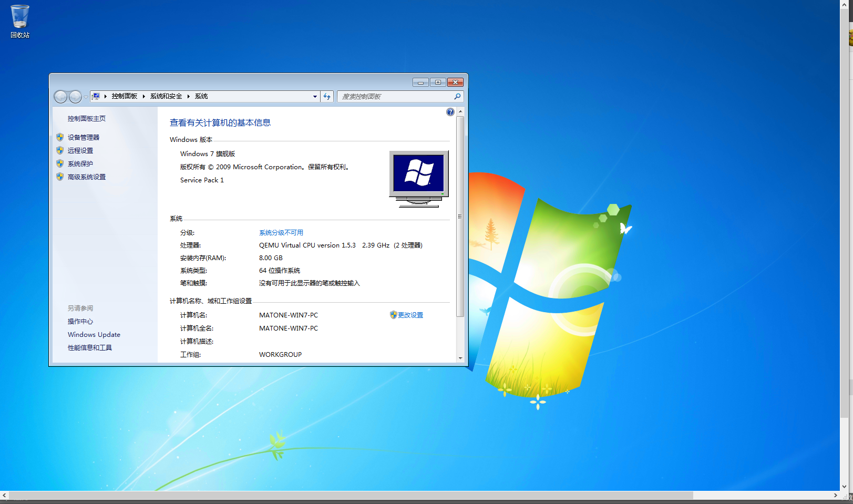Click the window's vertical scrollbar thumb
Viewport: 853px width, 504px height.
[460, 217]
